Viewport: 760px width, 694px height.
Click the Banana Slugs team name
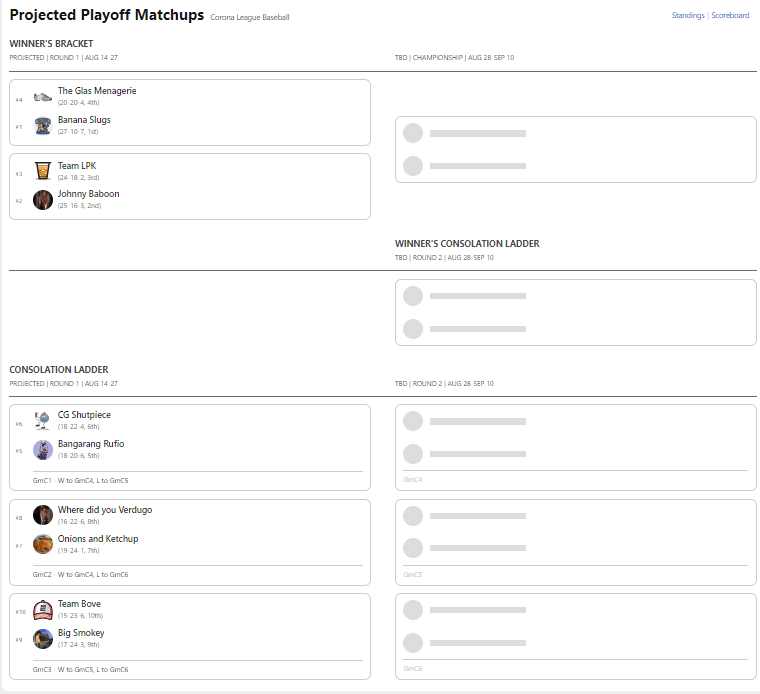tap(84, 120)
